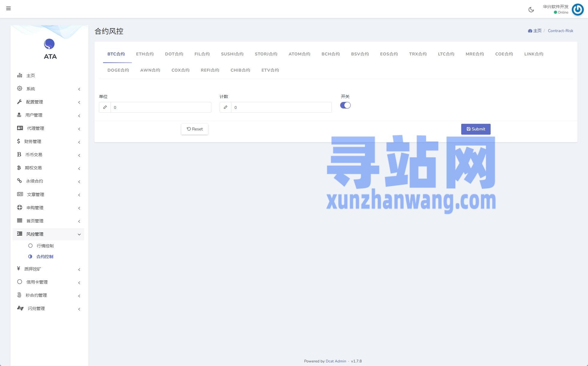
Task: Expand the 闪兑管理 menu chevron
Action: 79,309
